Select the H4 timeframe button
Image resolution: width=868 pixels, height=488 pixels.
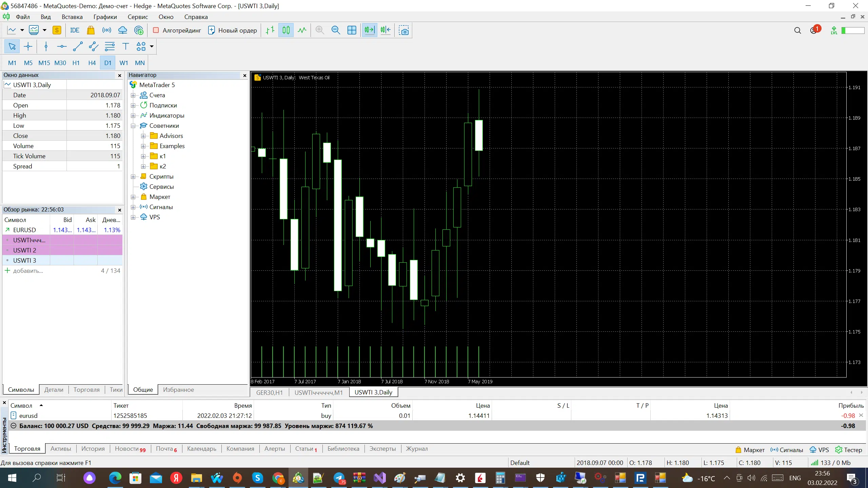pos(92,63)
